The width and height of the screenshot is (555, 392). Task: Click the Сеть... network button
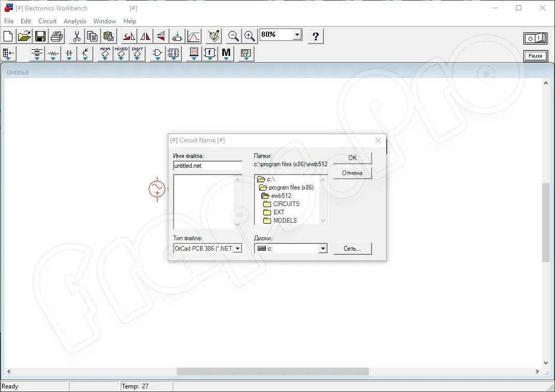coord(352,249)
